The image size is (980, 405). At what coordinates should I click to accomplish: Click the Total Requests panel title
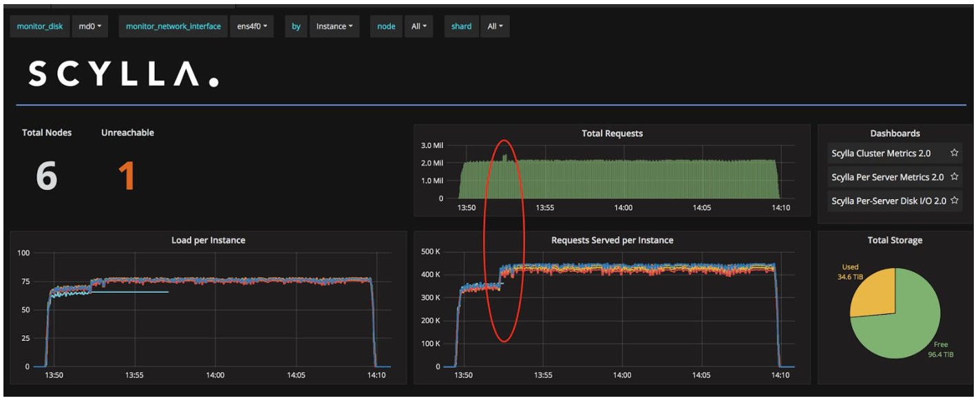(x=612, y=133)
